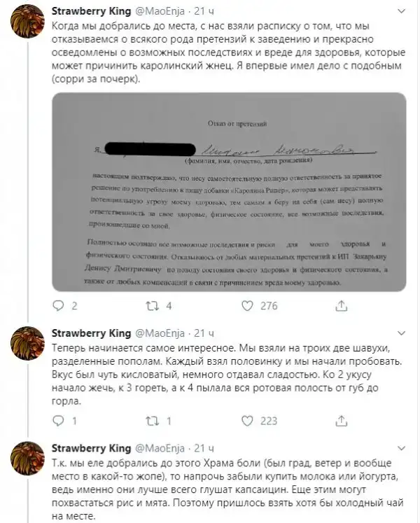
Task: Like the tweet with 223 likes
Action: [x=247, y=421]
